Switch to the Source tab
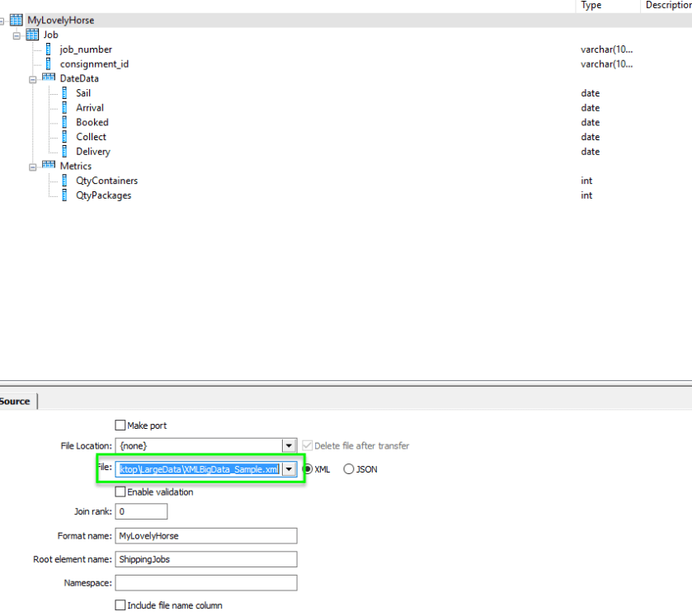Screen dimensions: 692x616 click(15, 402)
